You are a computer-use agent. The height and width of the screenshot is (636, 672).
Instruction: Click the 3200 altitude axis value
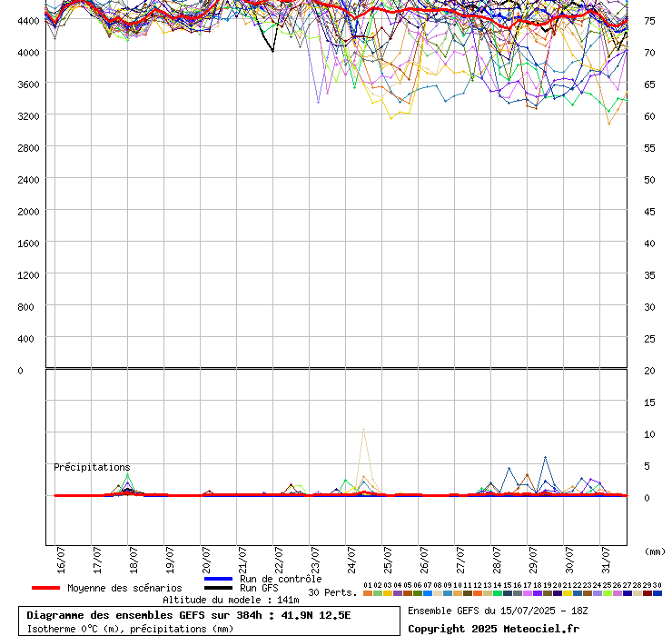[x=28, y=116]
